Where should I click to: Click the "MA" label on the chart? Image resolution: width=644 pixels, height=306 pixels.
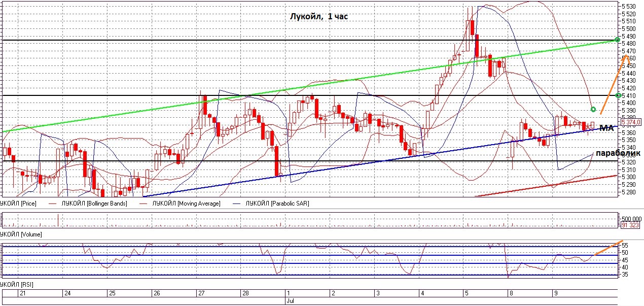[x=606, y=128]
